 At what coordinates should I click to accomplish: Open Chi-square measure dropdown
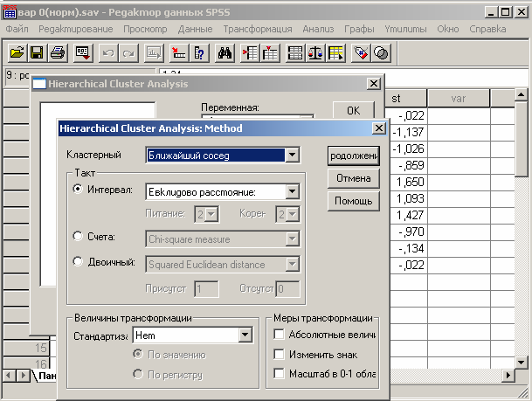coord(292,239)
